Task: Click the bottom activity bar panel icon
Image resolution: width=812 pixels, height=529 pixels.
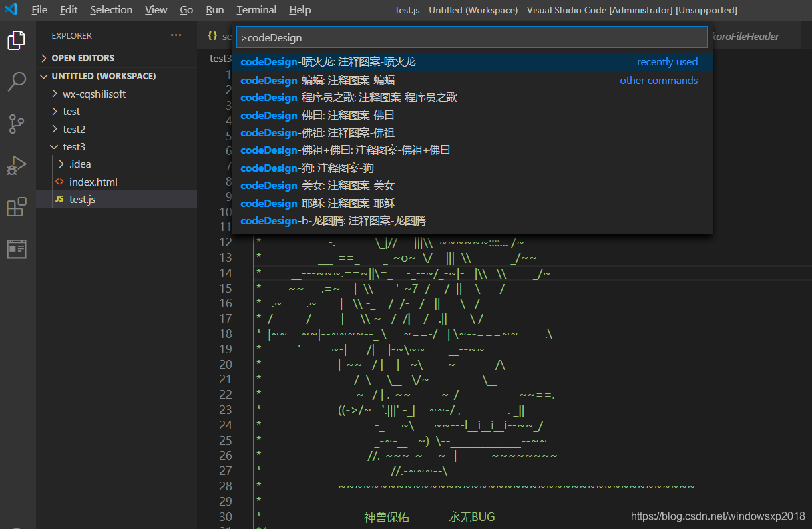Action: (x=16, y=248)
